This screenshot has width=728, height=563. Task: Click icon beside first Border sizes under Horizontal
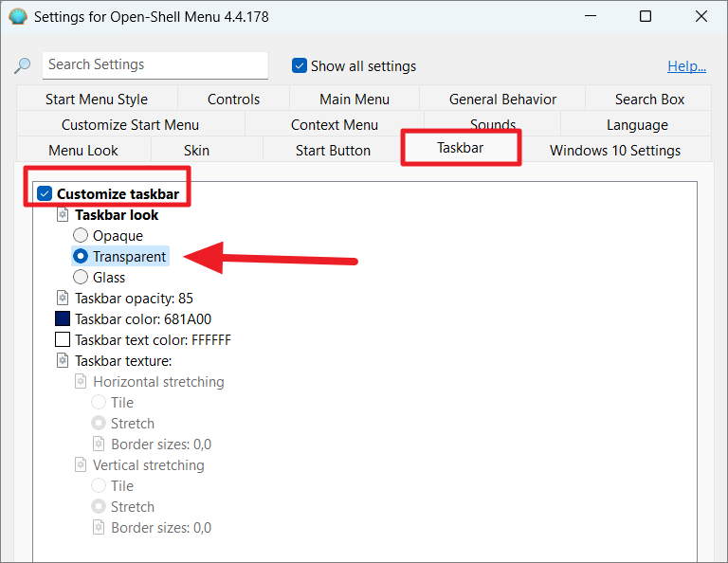click(99, 445)
